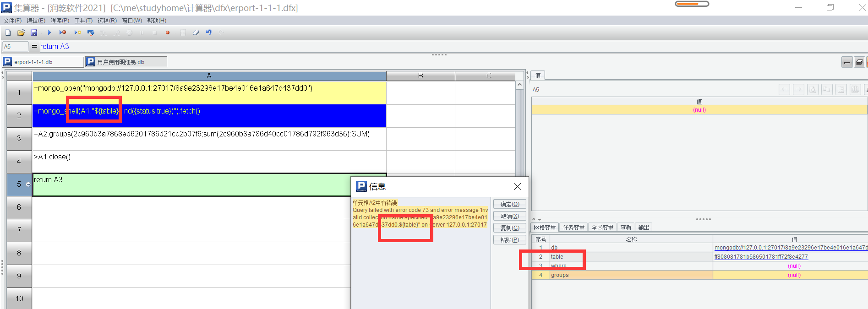
Task: Click the (null) cell in the value panel
Action: coord(699,110)
